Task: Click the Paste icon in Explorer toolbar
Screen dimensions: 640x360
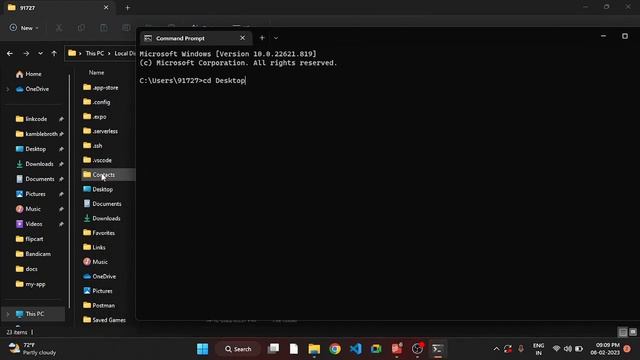Action: [x=104, y=28]
